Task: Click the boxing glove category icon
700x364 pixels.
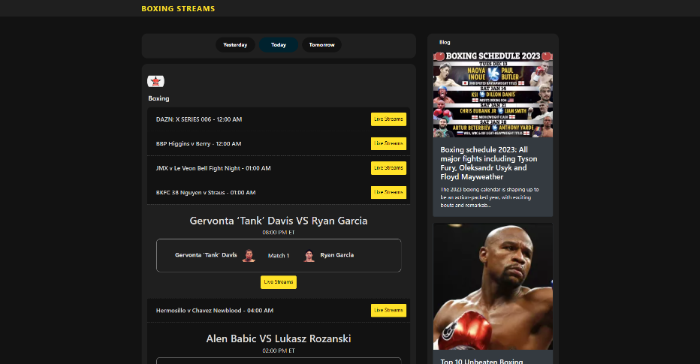Action: coord(156,81)
